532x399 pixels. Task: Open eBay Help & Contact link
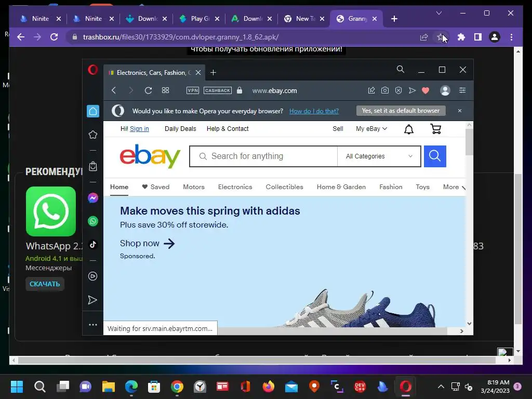point(228,129)
